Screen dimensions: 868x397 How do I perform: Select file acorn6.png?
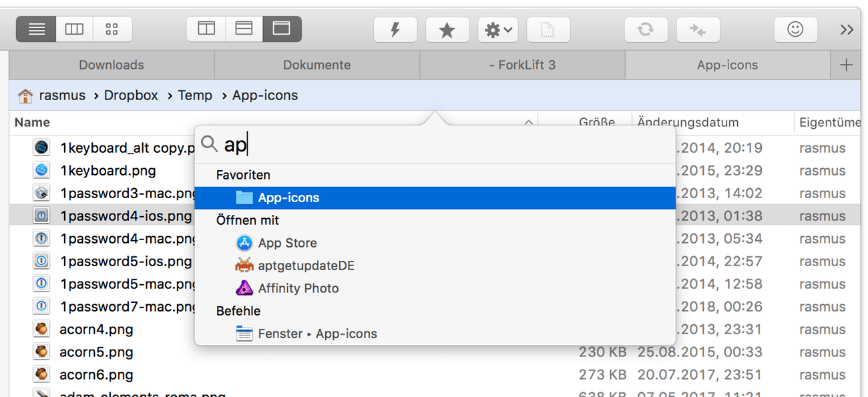click(96, 375)
